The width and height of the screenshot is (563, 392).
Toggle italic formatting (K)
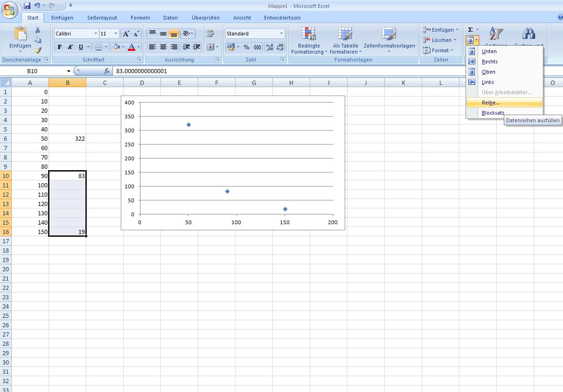tap(70, 47)
